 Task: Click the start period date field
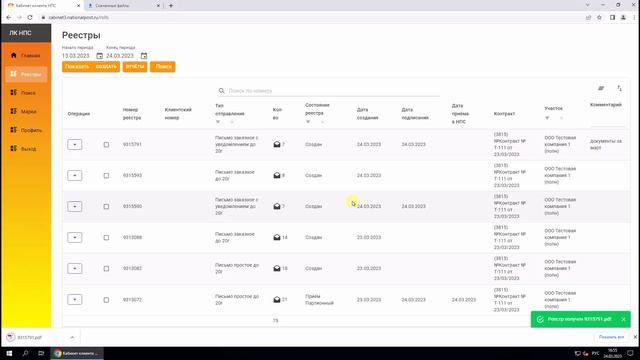click(x=76, y=56)
